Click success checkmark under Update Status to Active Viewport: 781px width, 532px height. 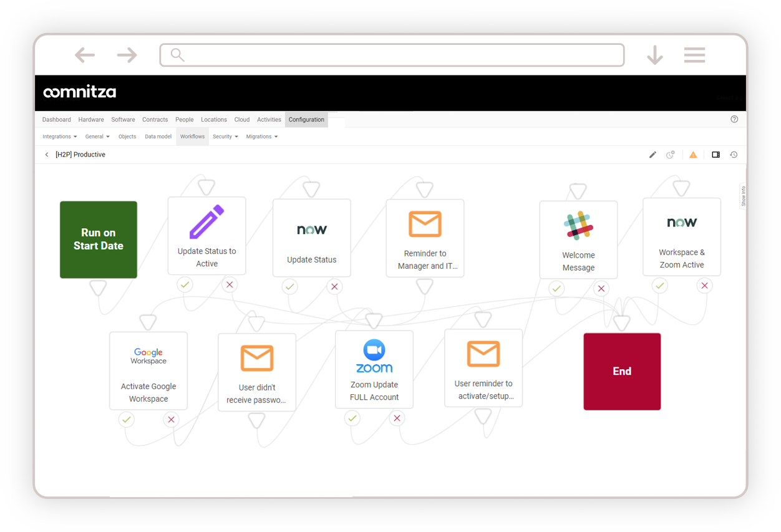(x=185, y=285)
